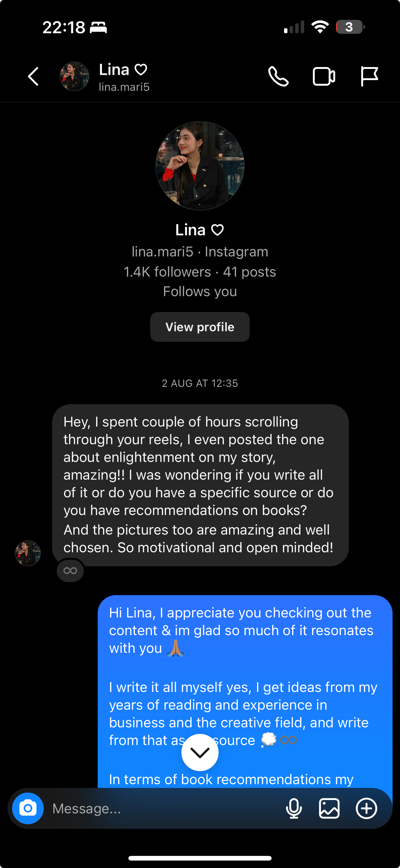Open the photo gallery picker icon
Screen dimensions: 400x868
pos(329,808)
